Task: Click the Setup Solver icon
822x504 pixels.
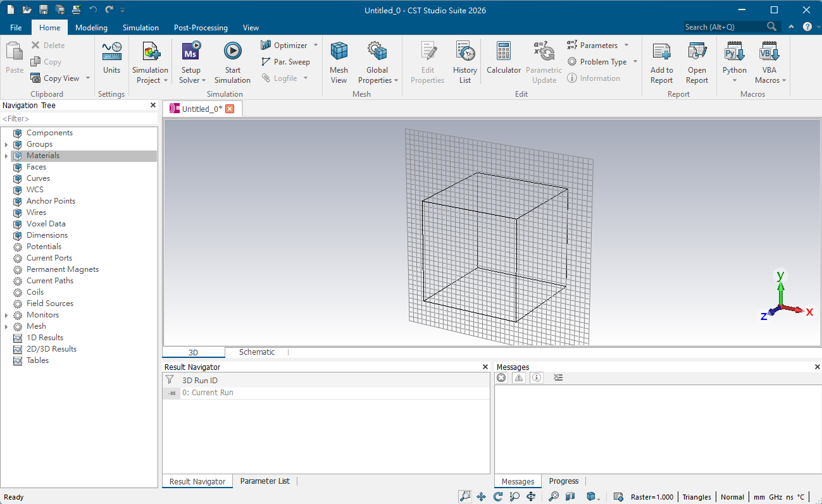Action: [x=190, y=52]
